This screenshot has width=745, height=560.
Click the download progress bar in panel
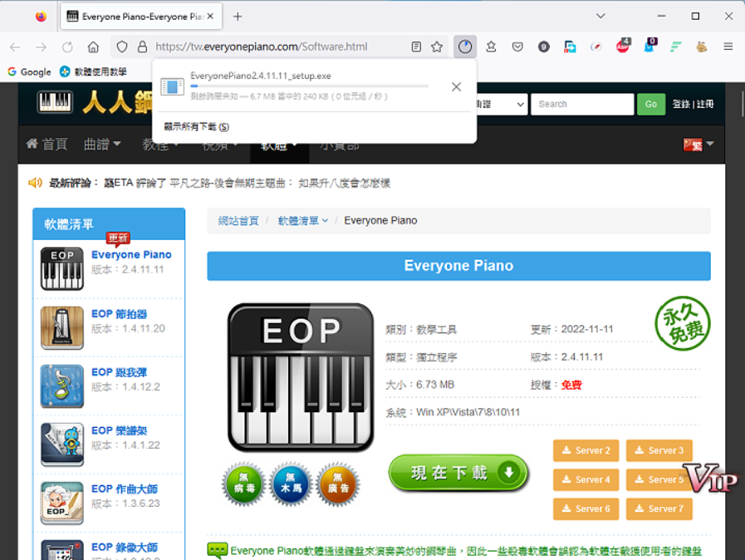pos(309,86)
